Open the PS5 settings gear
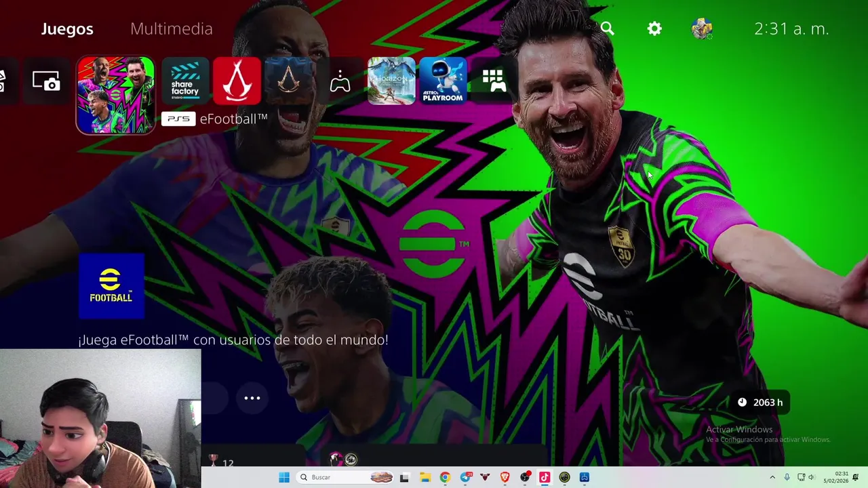The image size is (868, 488). tap(654, 28)
